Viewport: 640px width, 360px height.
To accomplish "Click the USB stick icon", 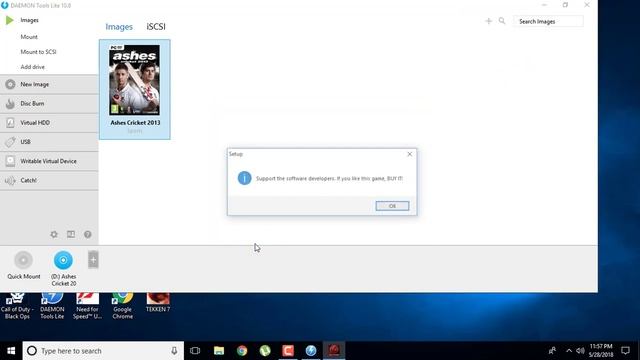I will pos(10,142).
